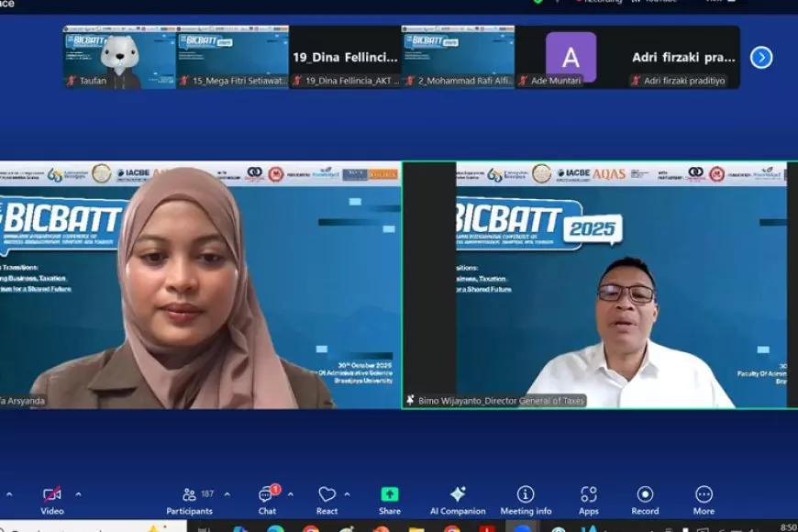Open the Participants list
798x532 pixels.
[190, 493]
